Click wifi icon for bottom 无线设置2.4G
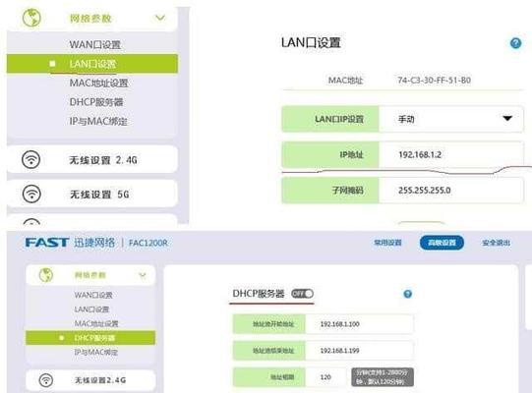This screenshot has height=393, width=532. 46,380
